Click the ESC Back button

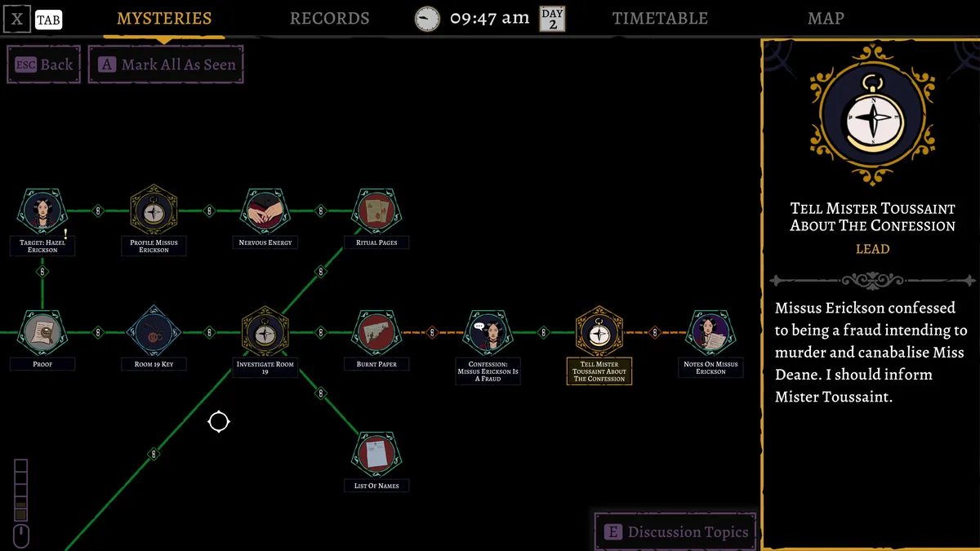(43, 64)
